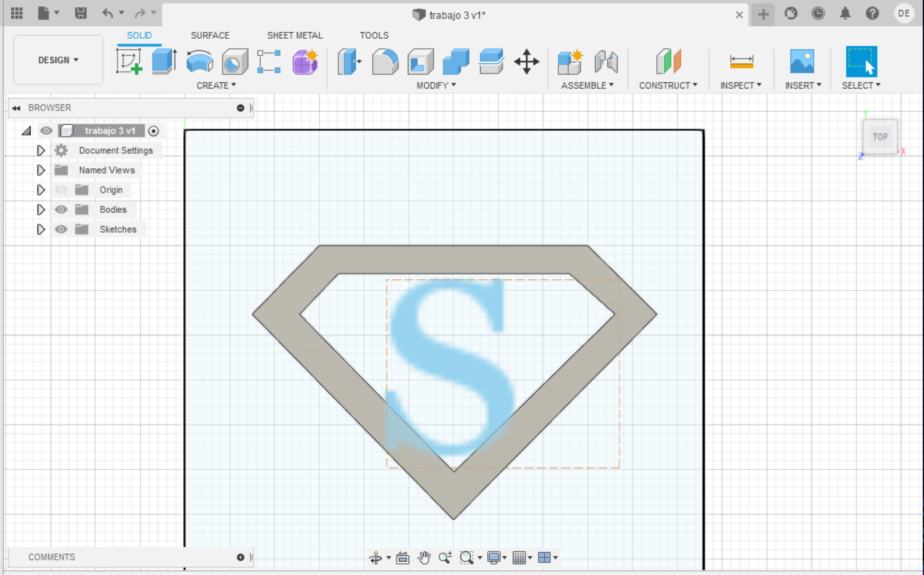The width and height of the screenshot is (924, 575).
Task: Open the data panel grid icon
Action: point(17,13)
